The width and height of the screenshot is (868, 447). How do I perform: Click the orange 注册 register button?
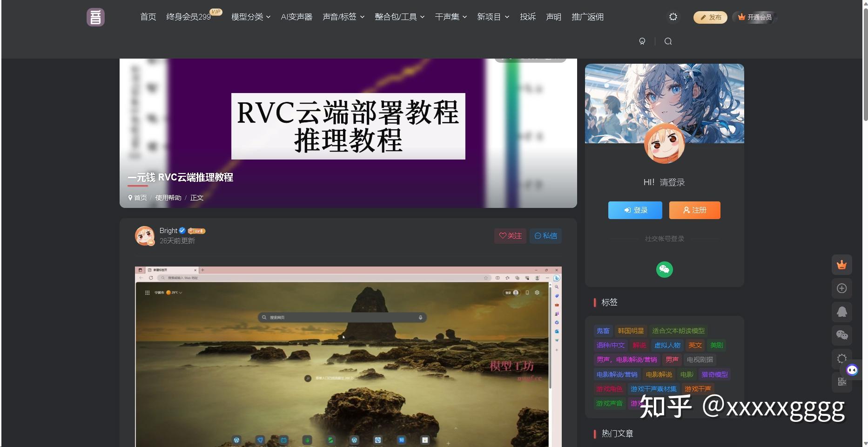(x=694, y=210)
